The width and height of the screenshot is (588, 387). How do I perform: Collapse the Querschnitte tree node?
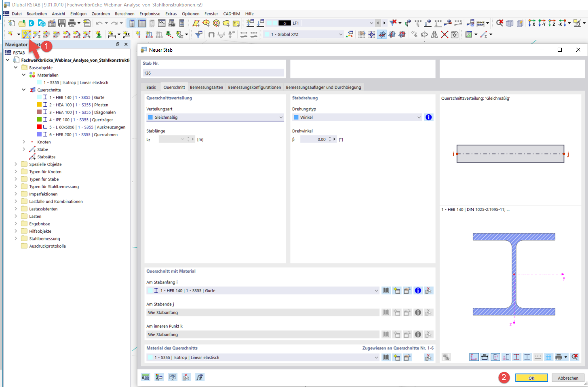point(24,90)
